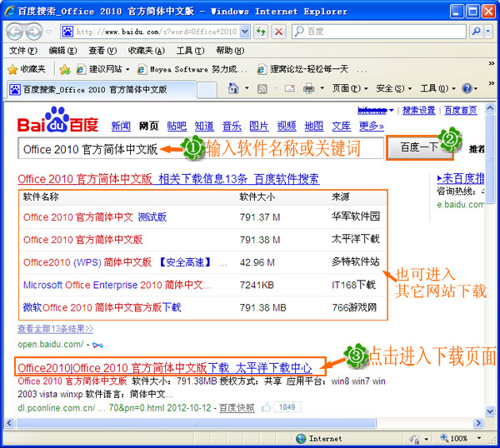This screenshot has height=448, width=500.
Task: Open the 音乐 Baidu category link
Action: pyautogui.click(x=232, y=127)
